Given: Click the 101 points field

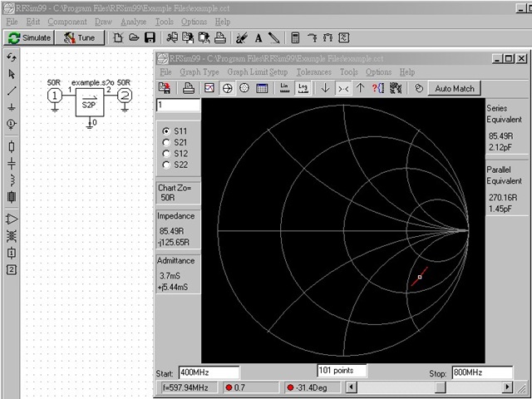Looking at the screenshot, I should click(x=342, y=371).
